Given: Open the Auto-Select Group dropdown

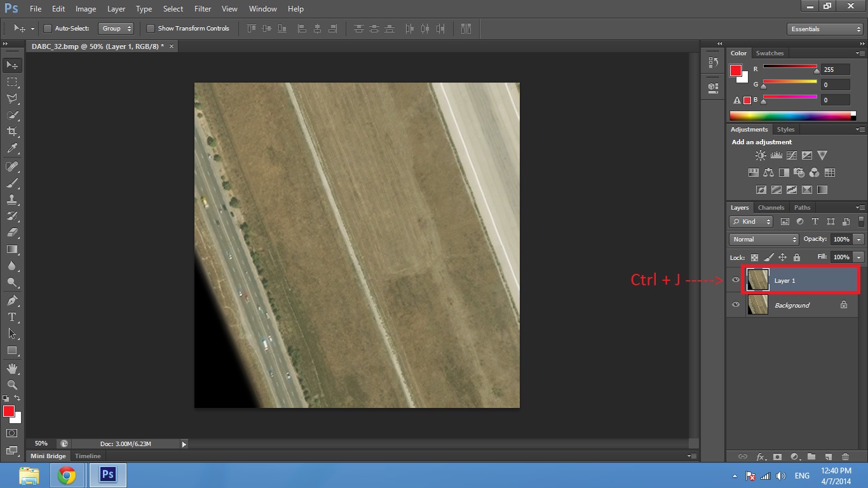Looking at the screenshot, I should [x=116, y=29].
